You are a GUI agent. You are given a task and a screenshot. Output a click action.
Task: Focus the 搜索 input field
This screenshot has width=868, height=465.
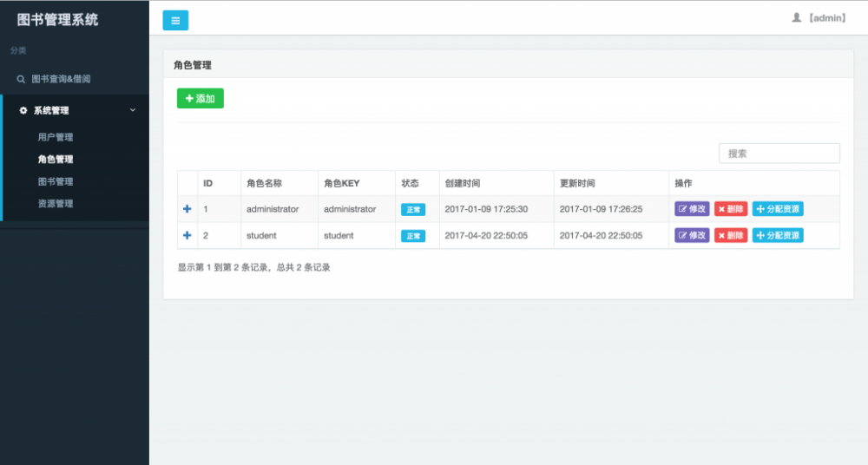pos(779,154)
